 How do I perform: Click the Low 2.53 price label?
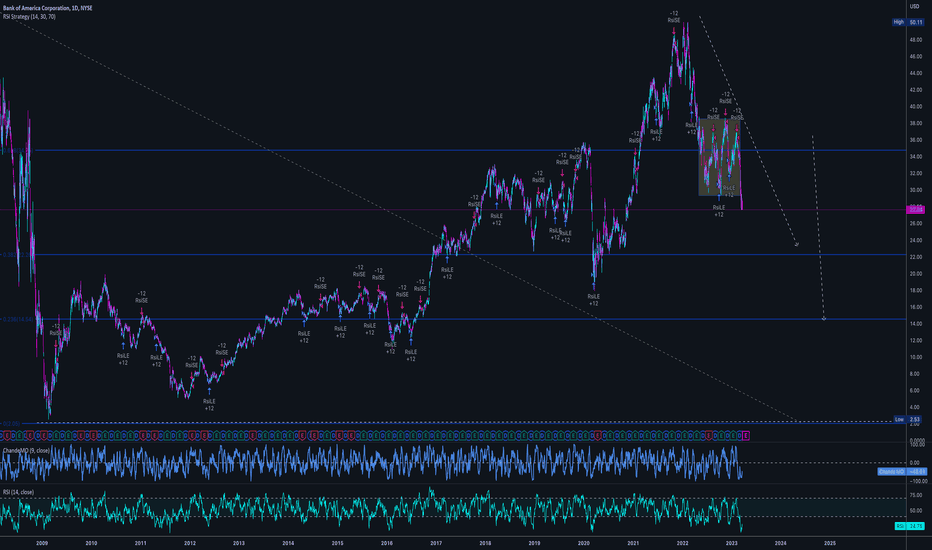909,420
